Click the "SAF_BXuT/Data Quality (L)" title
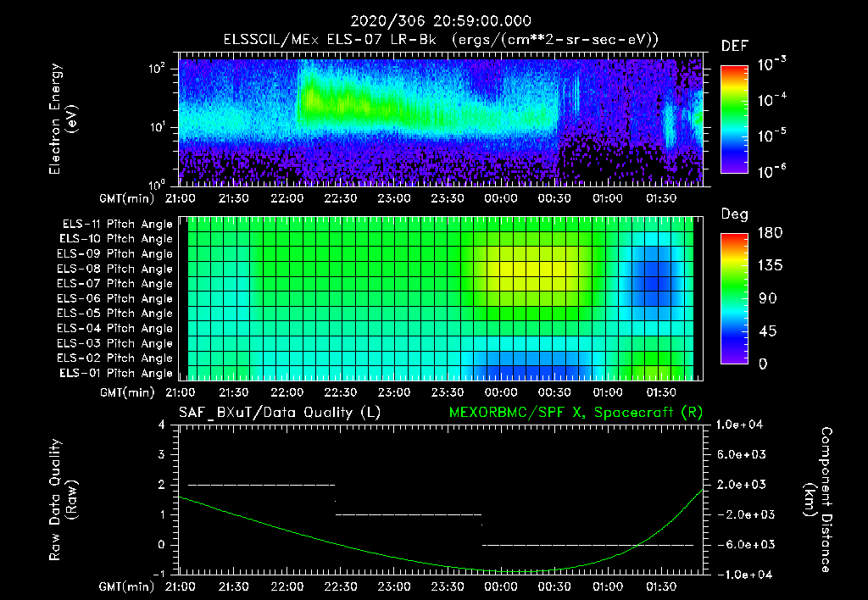Viewport: 868px width, 600px height. (280, 413)
